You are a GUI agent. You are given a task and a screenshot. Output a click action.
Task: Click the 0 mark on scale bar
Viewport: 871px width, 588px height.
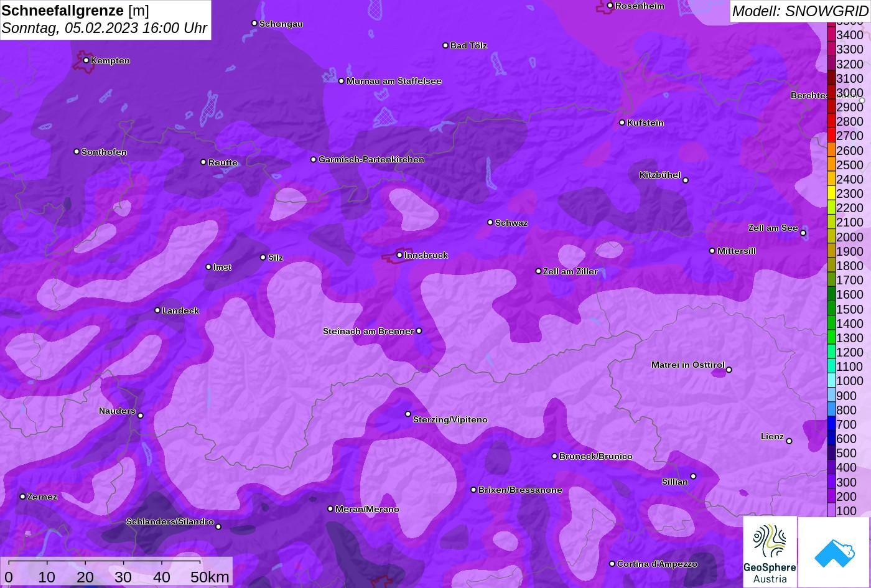coord(9,577)
